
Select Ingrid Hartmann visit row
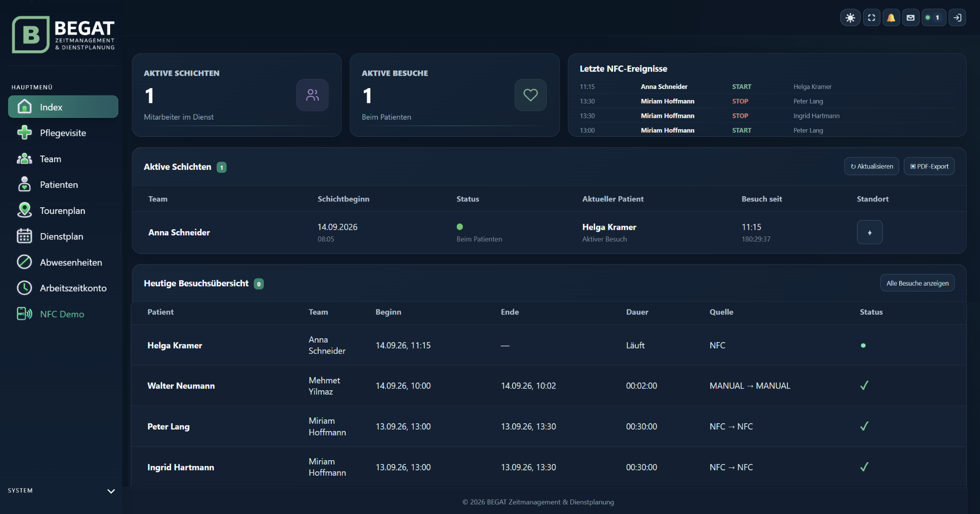coord(549,467)
